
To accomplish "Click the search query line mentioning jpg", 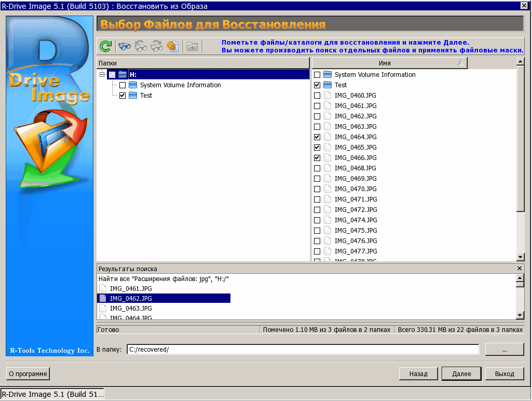I will tap(163, 279).
